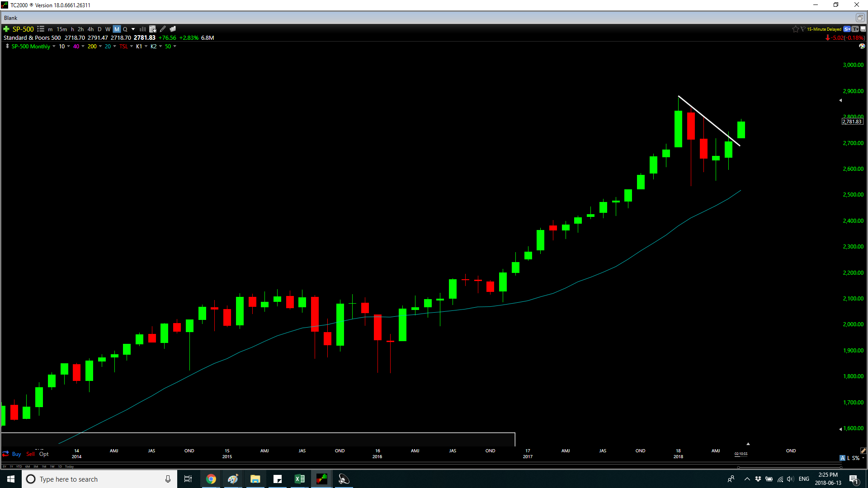Click the green plus add-symbol icon
The image size is (868, 488).
(6, 29)
